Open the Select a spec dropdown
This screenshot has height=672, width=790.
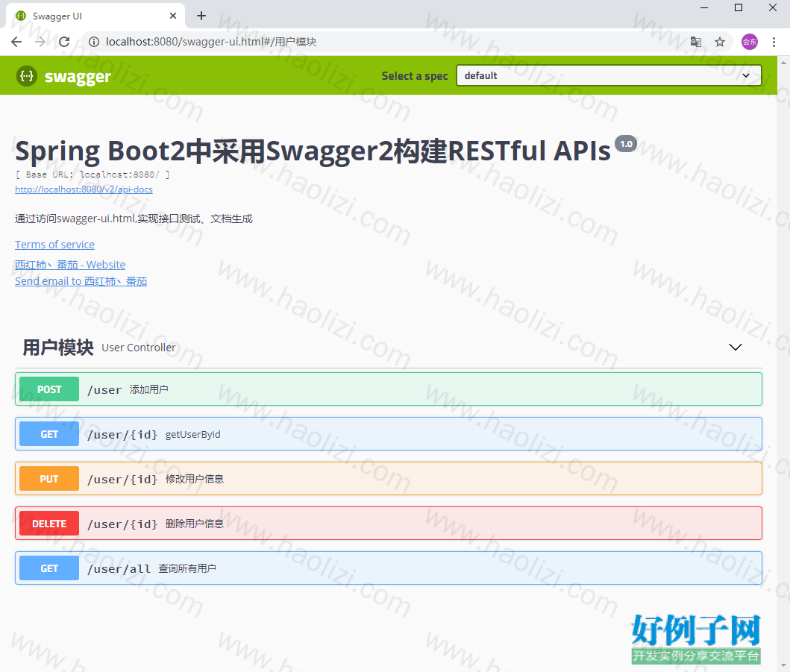[x=609, y=75]
